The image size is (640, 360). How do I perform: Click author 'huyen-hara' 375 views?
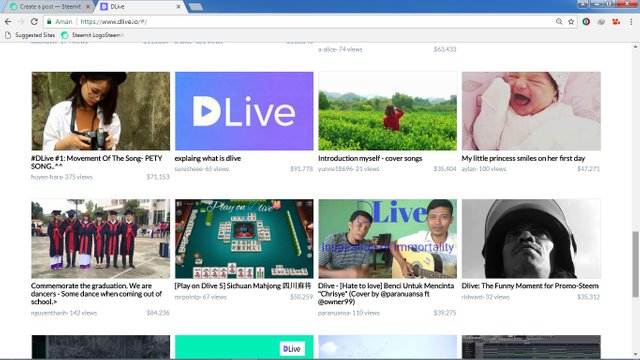tap(61, 177)
